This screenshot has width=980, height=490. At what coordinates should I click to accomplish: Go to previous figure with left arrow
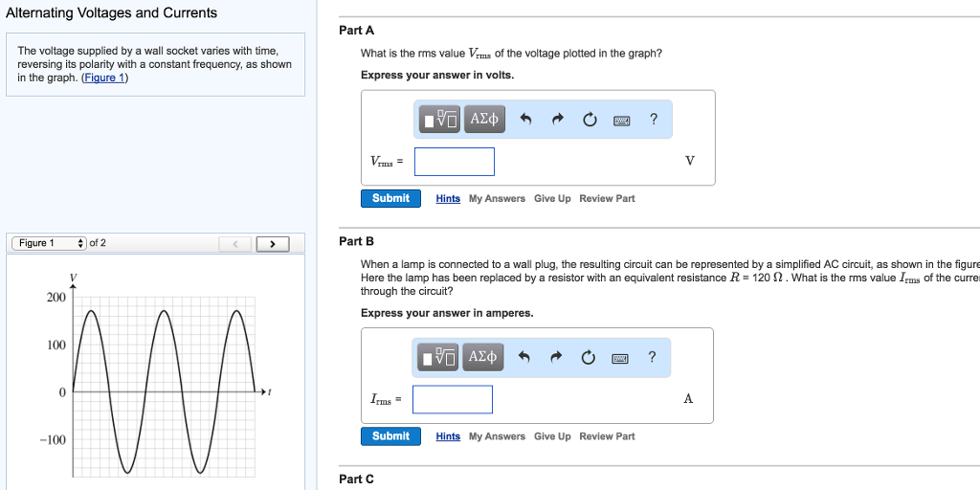pos(234,244)
